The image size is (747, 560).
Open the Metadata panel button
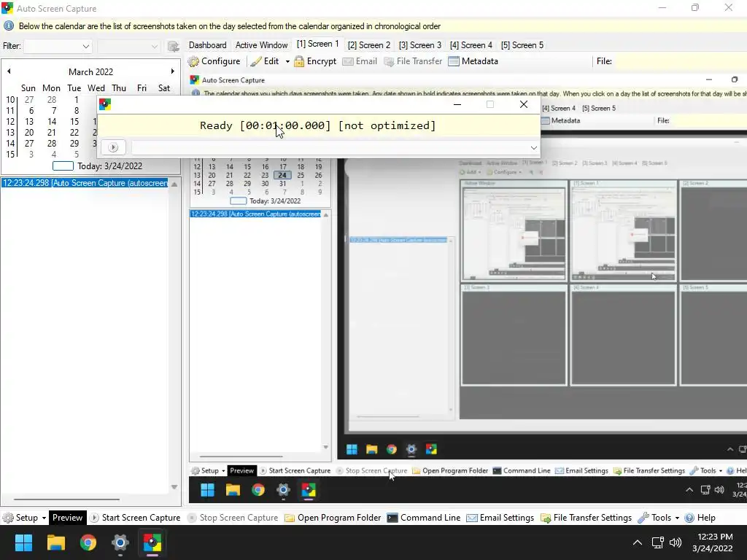473,61
